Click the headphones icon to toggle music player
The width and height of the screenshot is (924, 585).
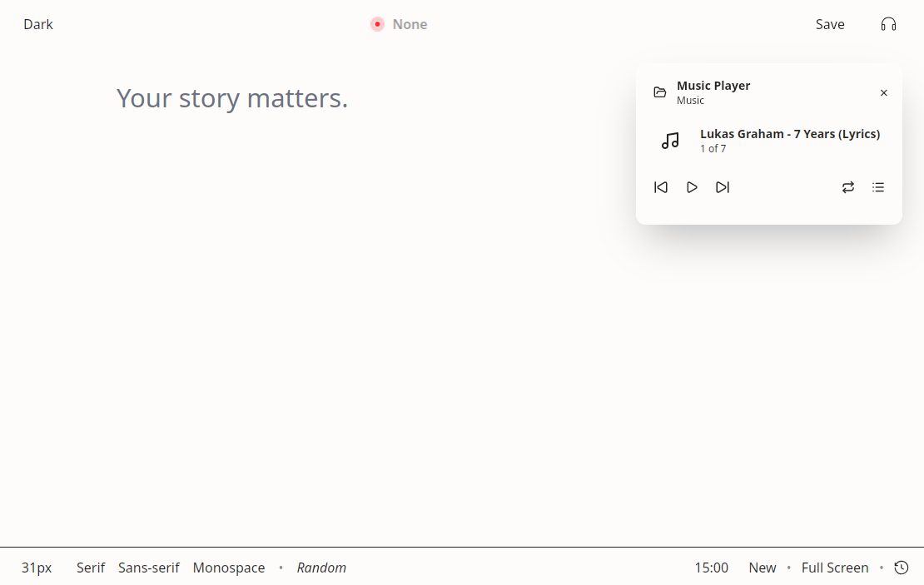point(887,24)
